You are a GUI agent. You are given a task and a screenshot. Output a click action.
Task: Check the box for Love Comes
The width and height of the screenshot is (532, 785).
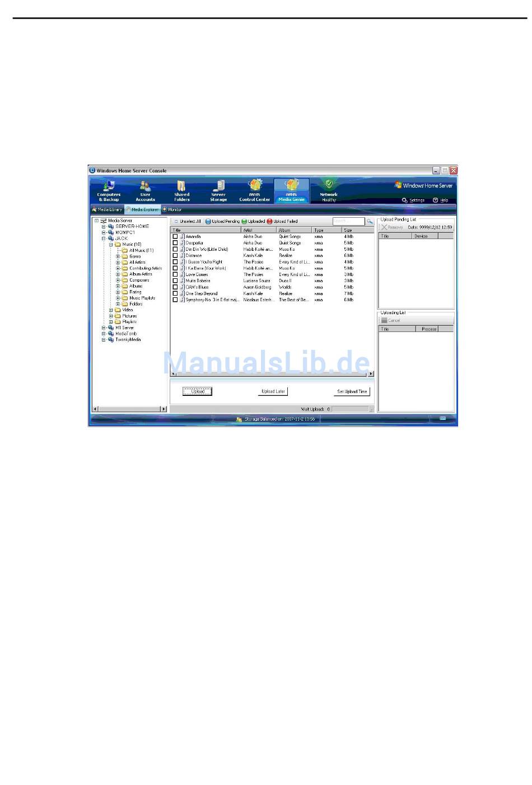click(175, 274)
